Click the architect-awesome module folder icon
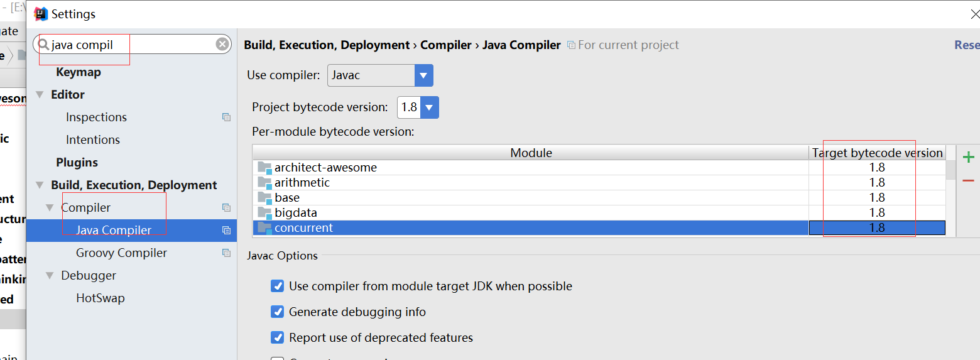Viewport: 980px width, 360px height. click(x=264, y=168)
